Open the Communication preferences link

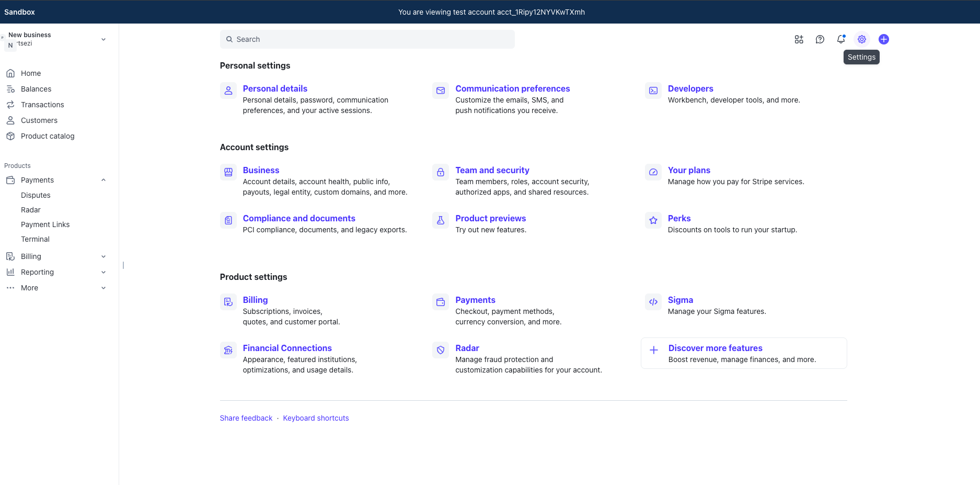coord(512,88)
